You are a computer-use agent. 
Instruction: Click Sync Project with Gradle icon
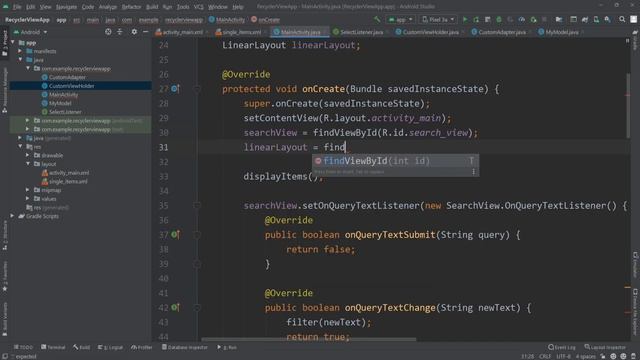point(585,19)
